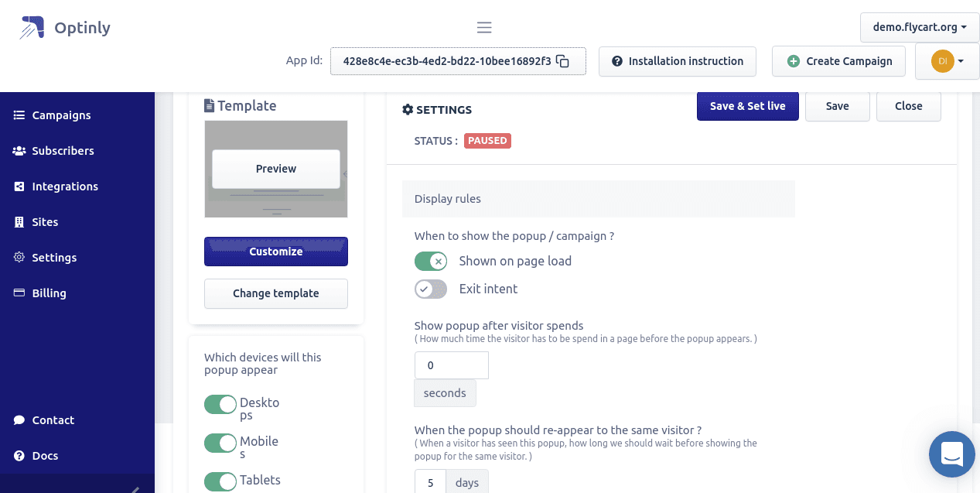This screenshot has height=493, width=980.
Task: Open the hamburger menu icon
Action: 484,28
